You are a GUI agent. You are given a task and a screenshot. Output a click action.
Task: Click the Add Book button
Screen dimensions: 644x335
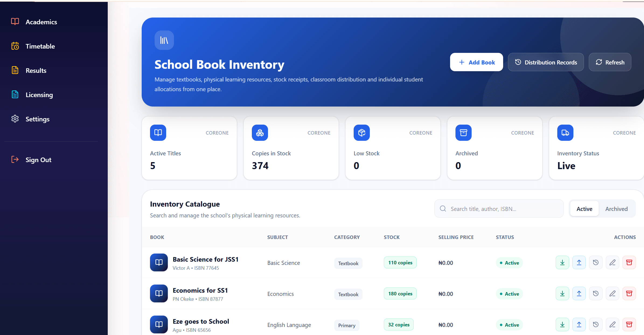point(476,62)
